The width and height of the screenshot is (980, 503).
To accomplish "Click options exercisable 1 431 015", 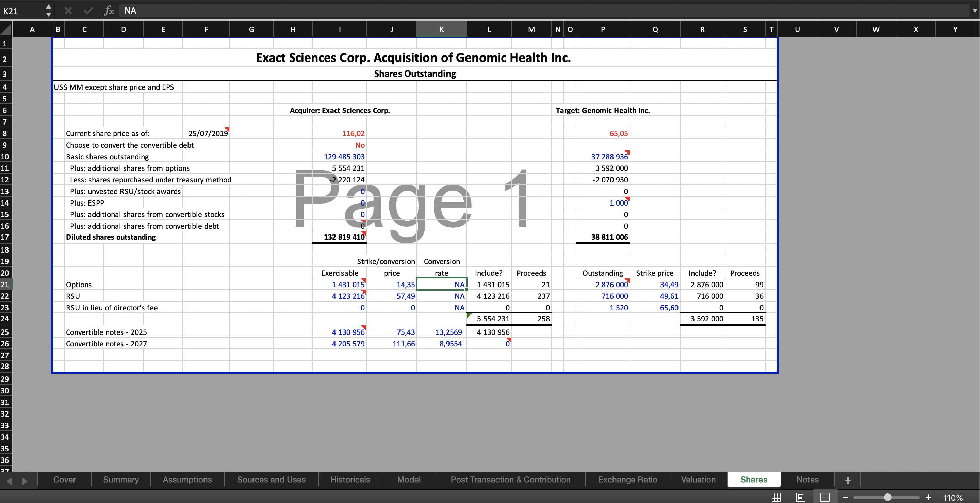I will 339,284.
